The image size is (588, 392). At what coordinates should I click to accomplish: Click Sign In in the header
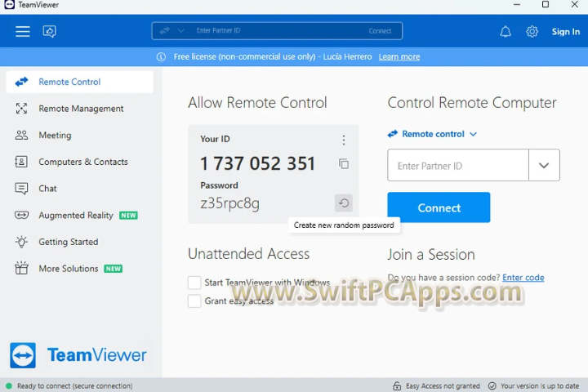click(565, 32)
